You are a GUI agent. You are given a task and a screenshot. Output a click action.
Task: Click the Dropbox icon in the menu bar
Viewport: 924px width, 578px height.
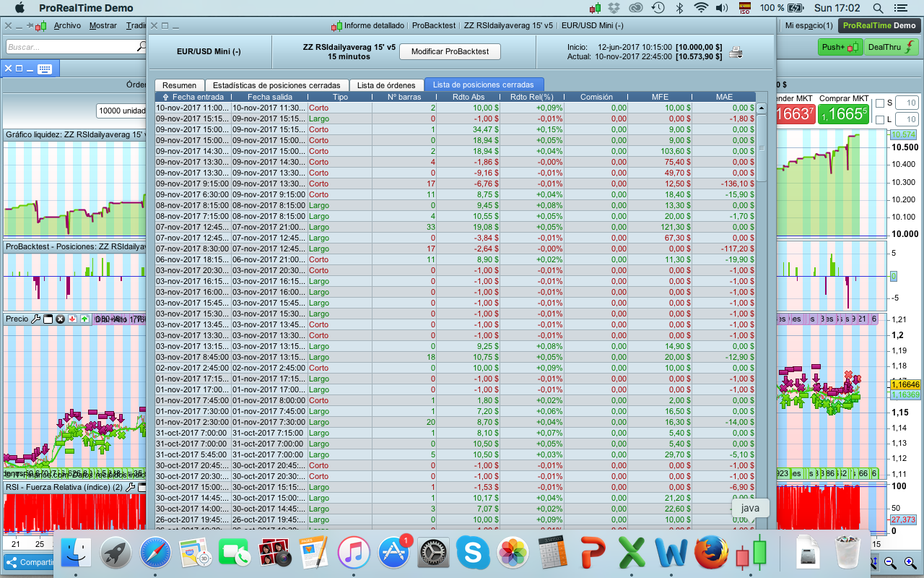click(614, 8)
